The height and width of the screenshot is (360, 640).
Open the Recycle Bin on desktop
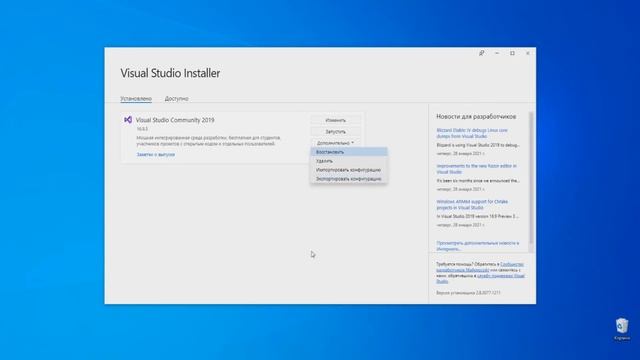coord(622,329)
